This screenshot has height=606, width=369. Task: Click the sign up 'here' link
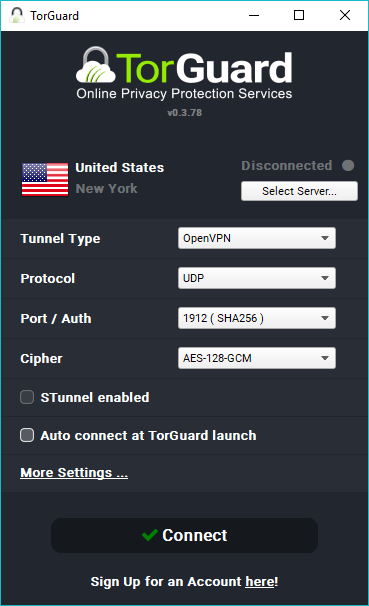[x=260, y=582]
